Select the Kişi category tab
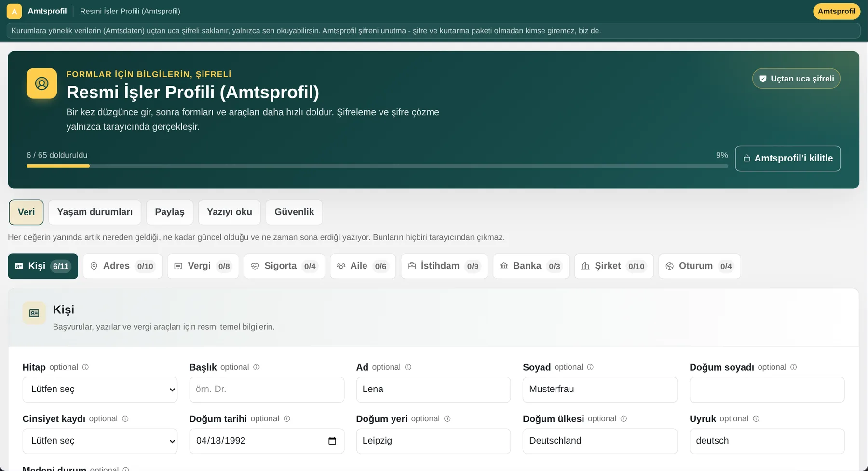 [x=43, y=266]
